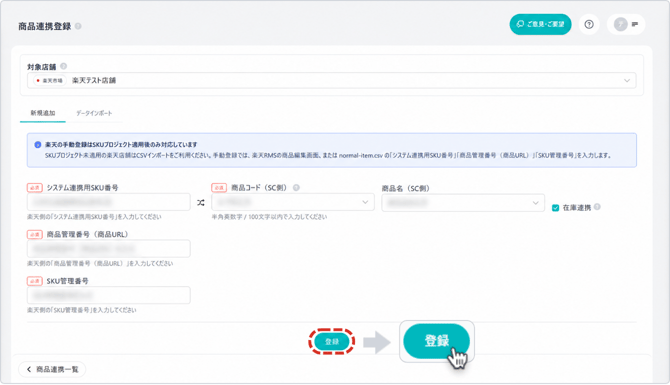Focus the 商品管理番号（商品URL） input field
The height and width of the screenshot is (385, 670).
tap(109, 249)
